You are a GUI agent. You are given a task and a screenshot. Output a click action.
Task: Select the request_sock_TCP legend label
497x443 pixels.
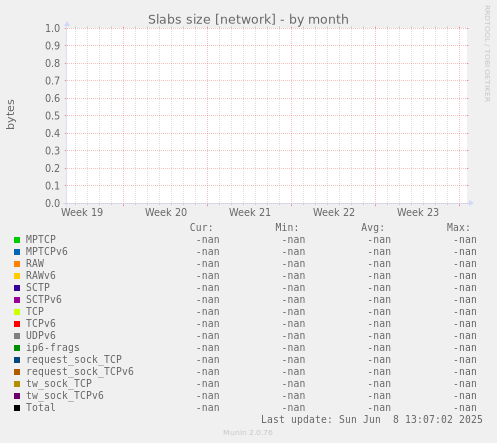tap(74, 359)
